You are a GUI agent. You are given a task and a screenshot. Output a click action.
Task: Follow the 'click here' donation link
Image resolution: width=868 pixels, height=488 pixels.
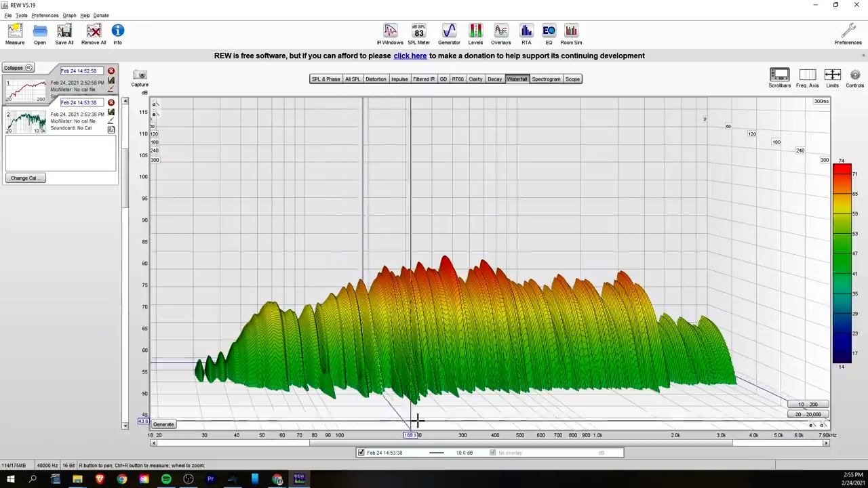(x=410, y=56)
